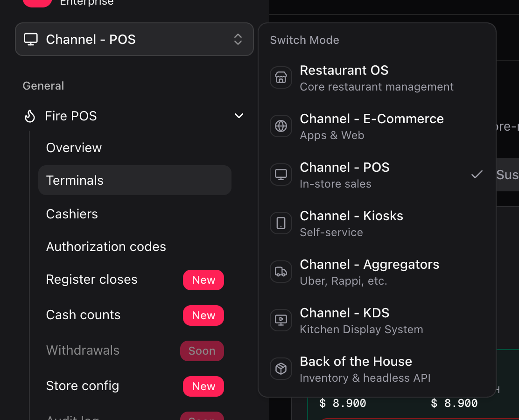The height and width of the screenshot is (420, 519).
Task: Select Terminals in the sidebar
Action: point(135,181)
